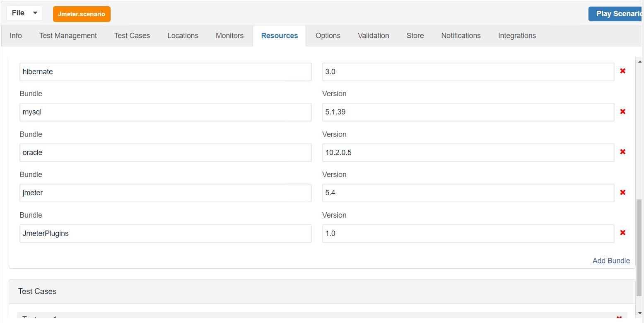644x323 pixels.
Task: Select the Resources tab
Action: tap(280, 36)
